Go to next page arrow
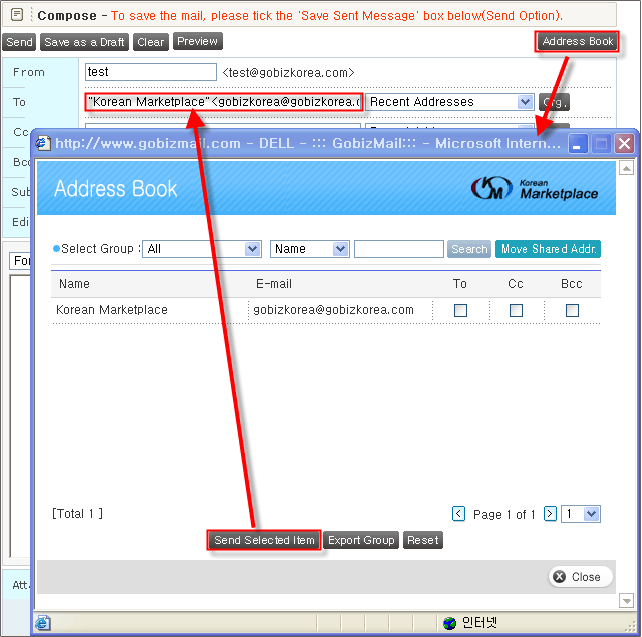The height and width of the screenshot is (637, 642). point(550,513)
